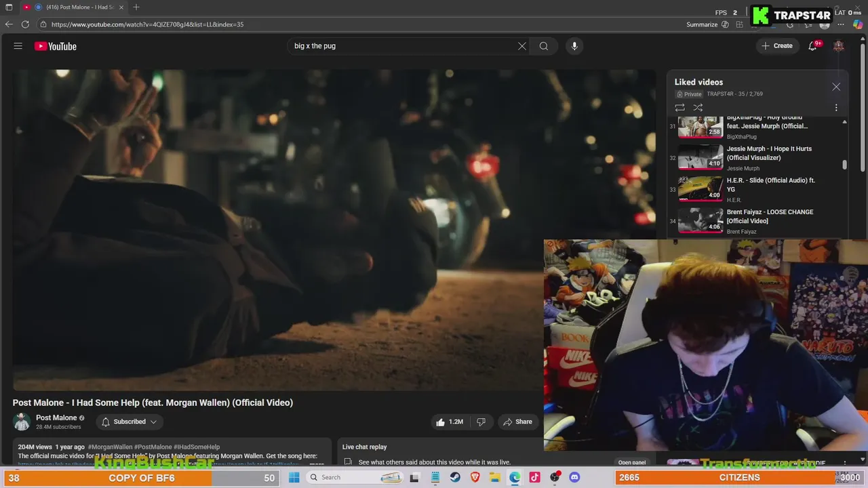Submit search with the magnifier button
The width and height of the screenshot is (868, 488).
point(544,46)
